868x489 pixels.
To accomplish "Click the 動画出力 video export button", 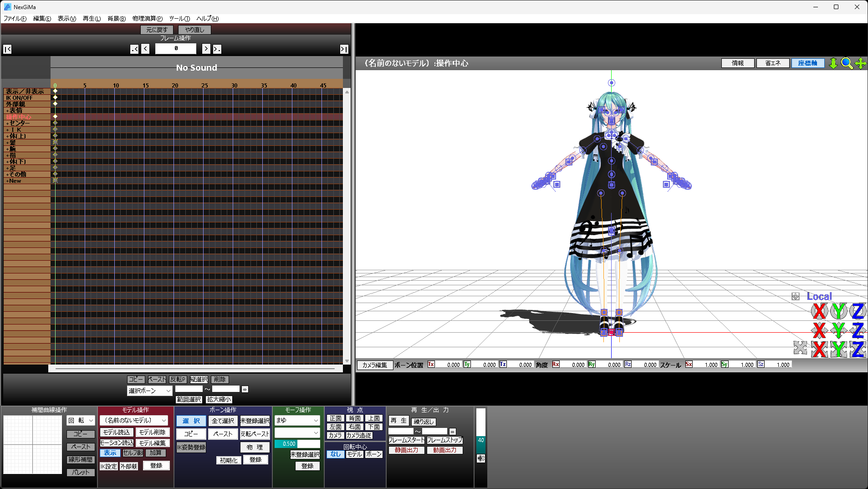I will [x=444, y=450].
